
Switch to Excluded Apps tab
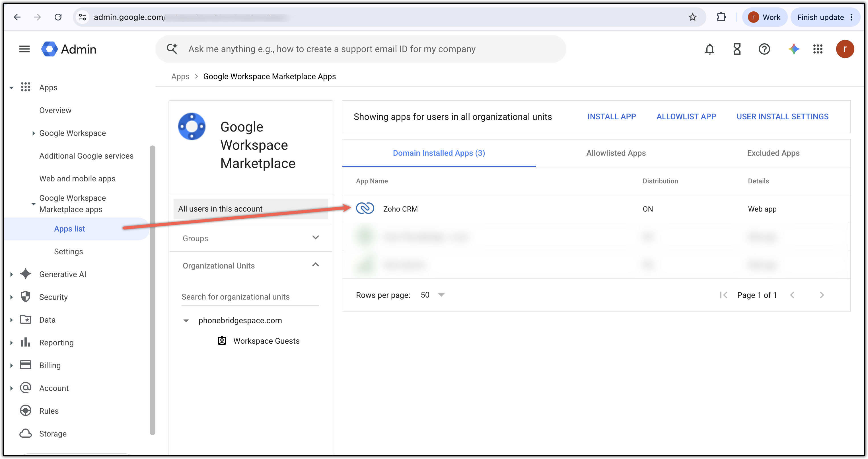(773, 153)
